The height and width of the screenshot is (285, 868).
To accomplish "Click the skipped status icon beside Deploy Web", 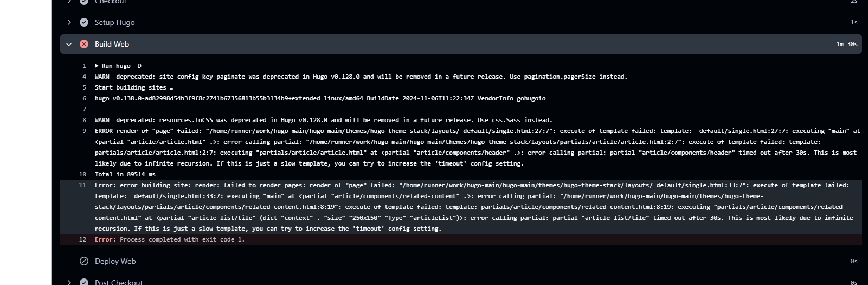I will 84,261.
